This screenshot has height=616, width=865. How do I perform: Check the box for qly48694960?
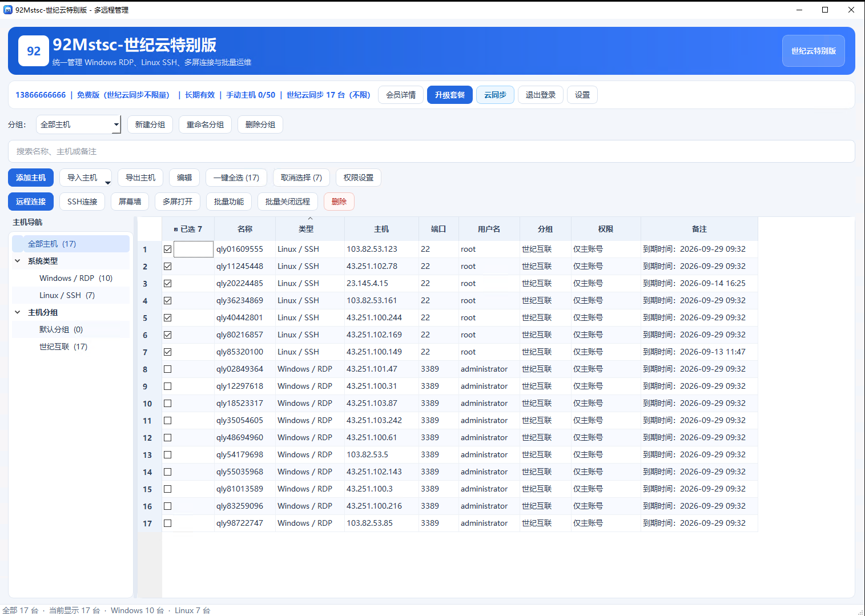(167, 437)
